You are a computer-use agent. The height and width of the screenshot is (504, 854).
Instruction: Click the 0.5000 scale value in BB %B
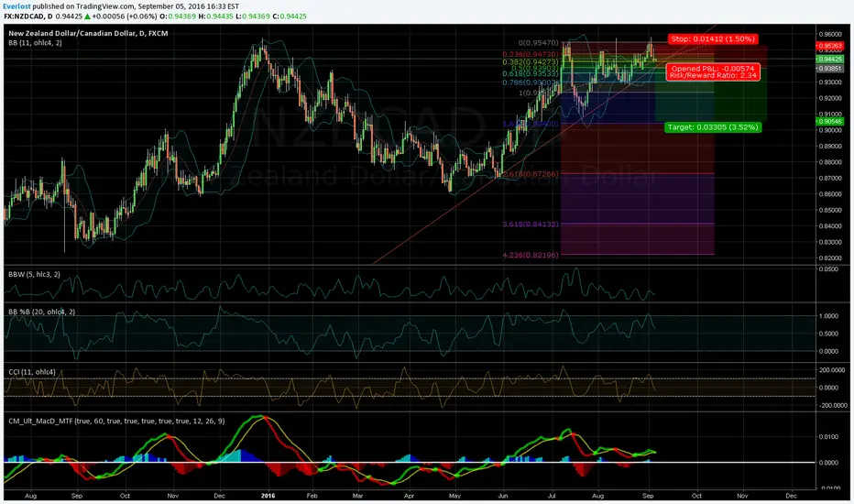point(828,334)
